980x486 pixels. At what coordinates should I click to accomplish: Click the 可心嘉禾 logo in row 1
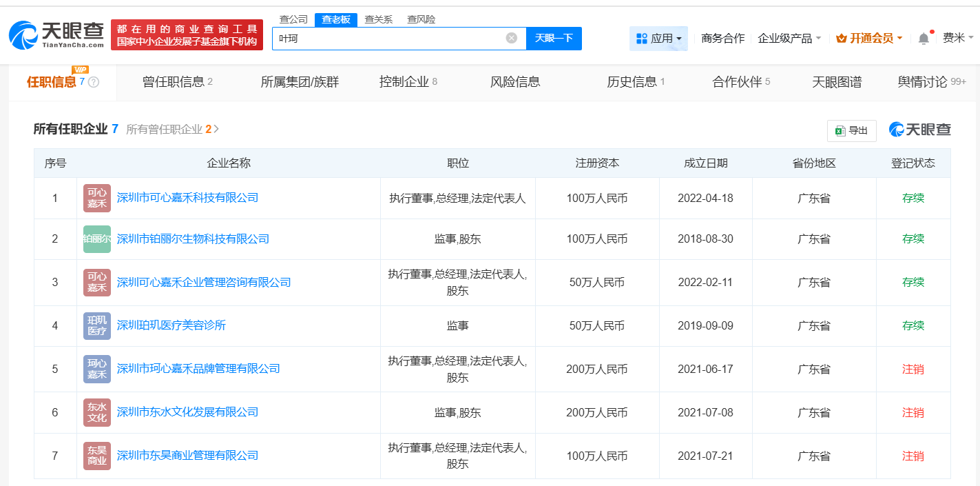[97, 199]
